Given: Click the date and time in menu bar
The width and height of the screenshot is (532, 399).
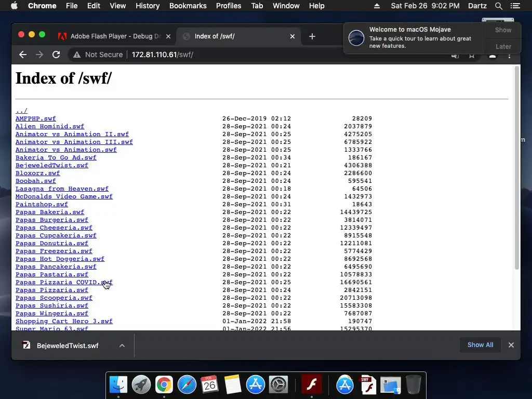Looking at the screenshot, I should tap(425, 6).
